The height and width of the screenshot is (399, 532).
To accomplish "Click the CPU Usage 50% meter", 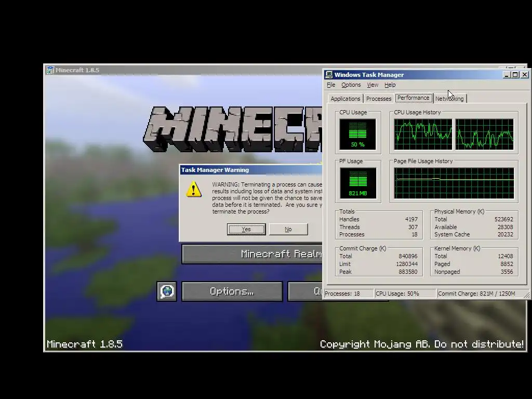I will point(357,134).
